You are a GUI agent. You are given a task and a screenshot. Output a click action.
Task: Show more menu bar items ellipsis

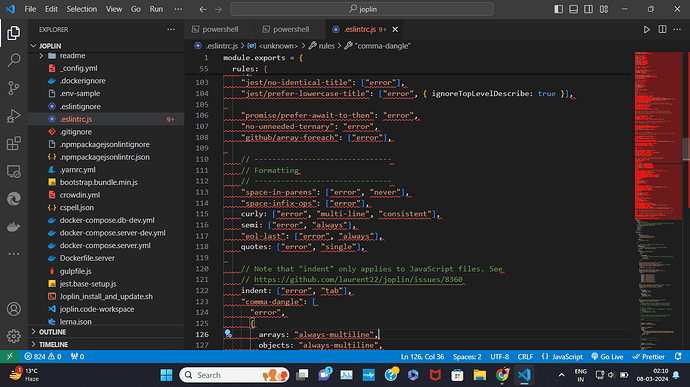click(178, 9)
